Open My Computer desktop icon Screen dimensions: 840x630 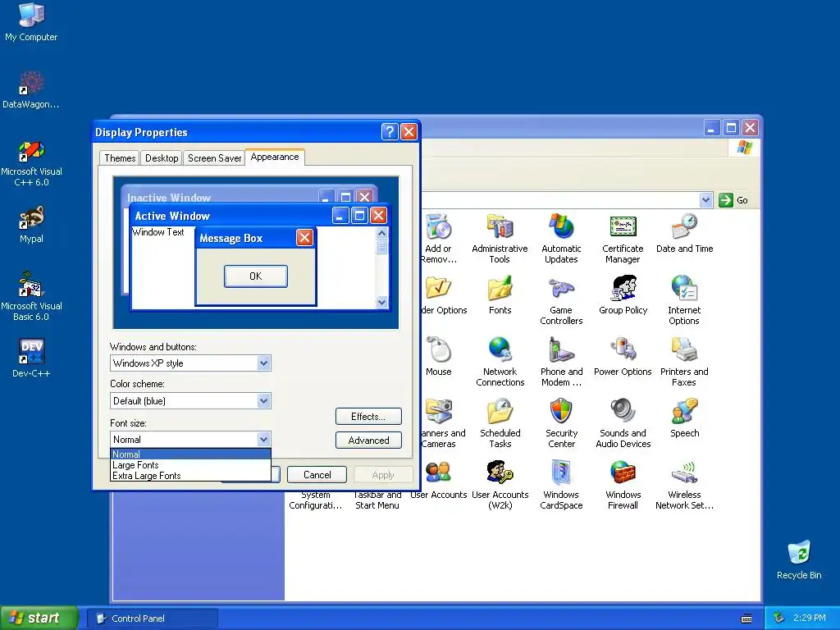point(31,22)
